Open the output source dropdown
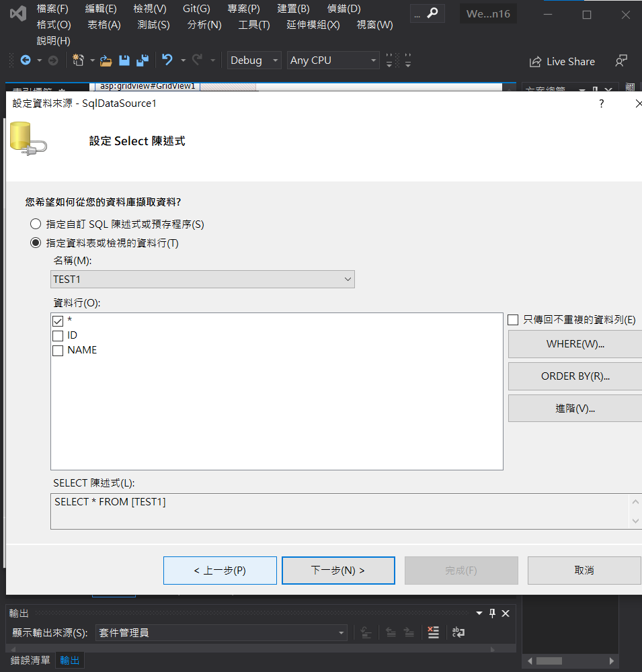642x672 pixels. click(221, 632)
